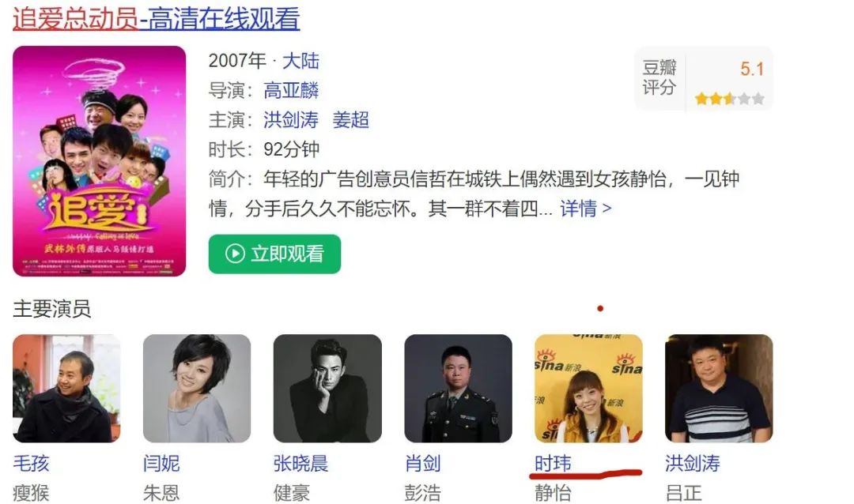
Task: Open the 豆瓣 5.1 score
Action: pos(752,70)
